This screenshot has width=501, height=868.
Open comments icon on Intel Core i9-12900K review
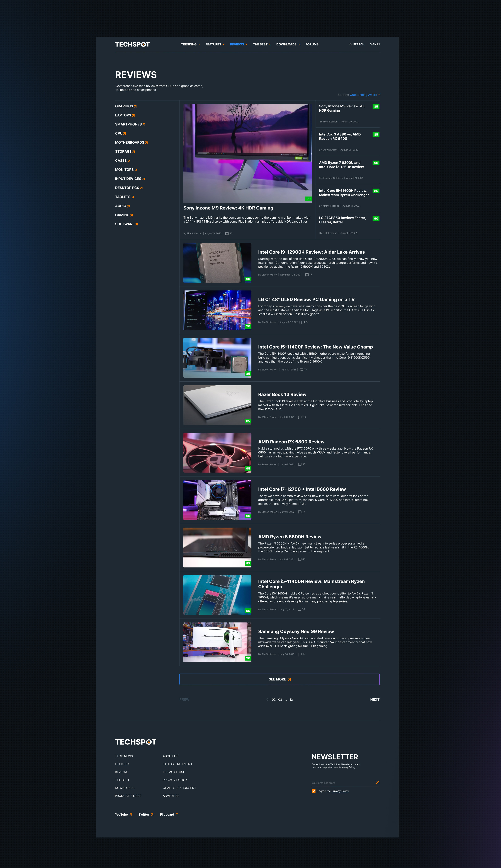coord(307,275)
